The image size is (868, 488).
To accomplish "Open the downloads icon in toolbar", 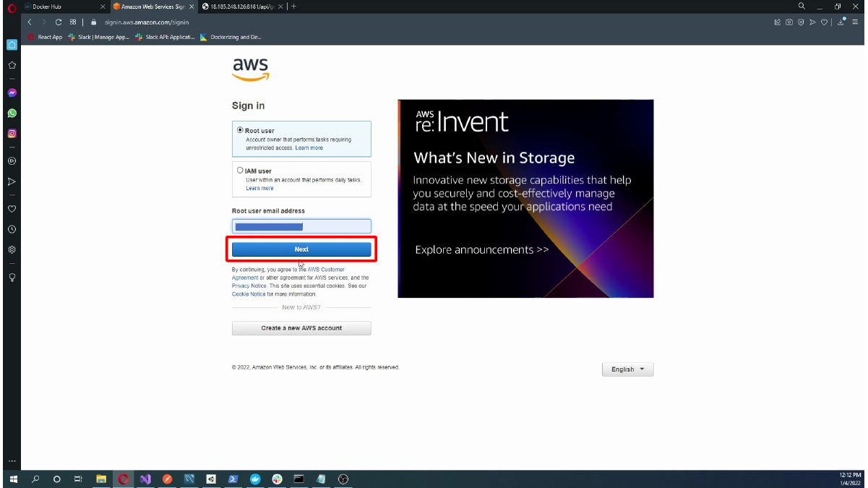I will (x=842, y=22).
